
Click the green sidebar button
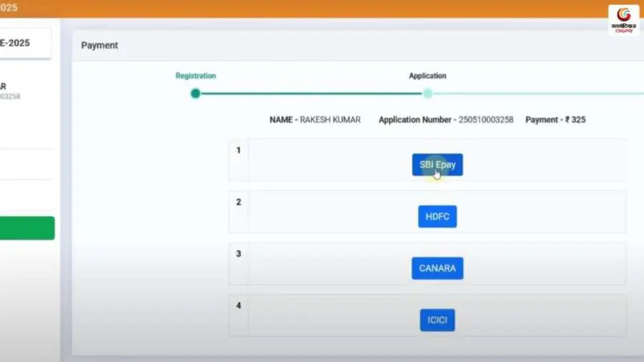click(x=27, y=228)
